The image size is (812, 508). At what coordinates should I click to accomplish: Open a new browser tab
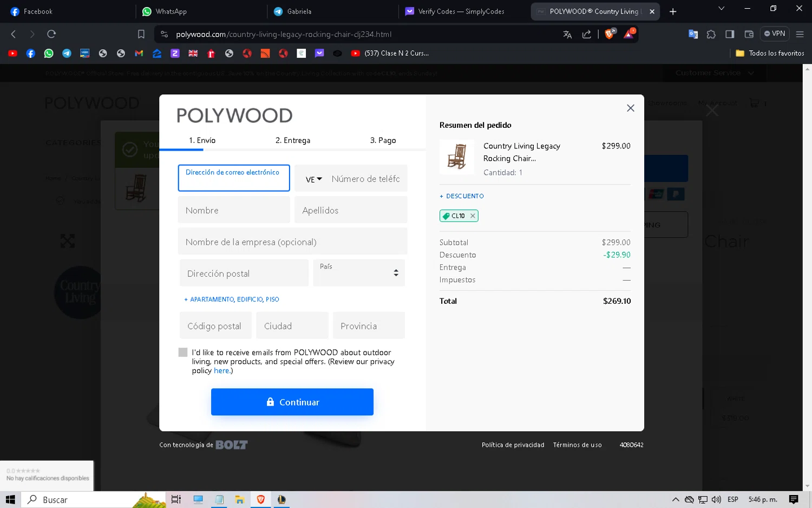(x=673, y=11)
